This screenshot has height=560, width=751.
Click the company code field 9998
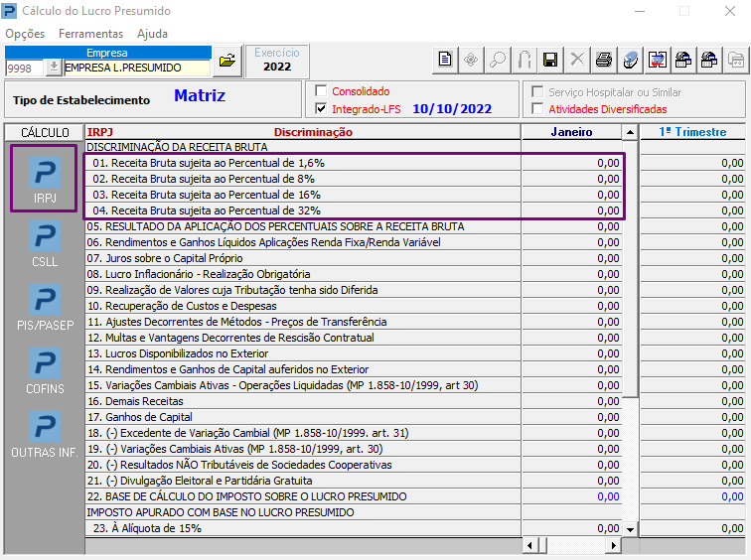25,68
